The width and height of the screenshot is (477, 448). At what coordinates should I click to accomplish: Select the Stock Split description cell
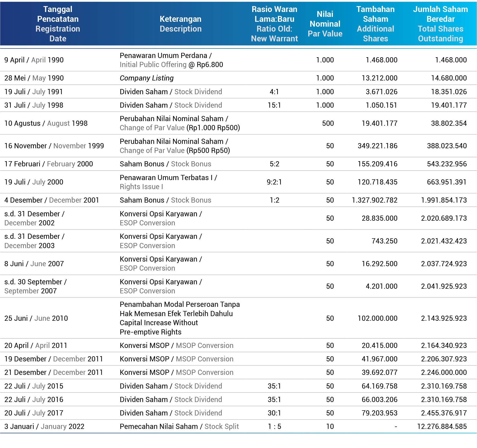coord(179,426)
